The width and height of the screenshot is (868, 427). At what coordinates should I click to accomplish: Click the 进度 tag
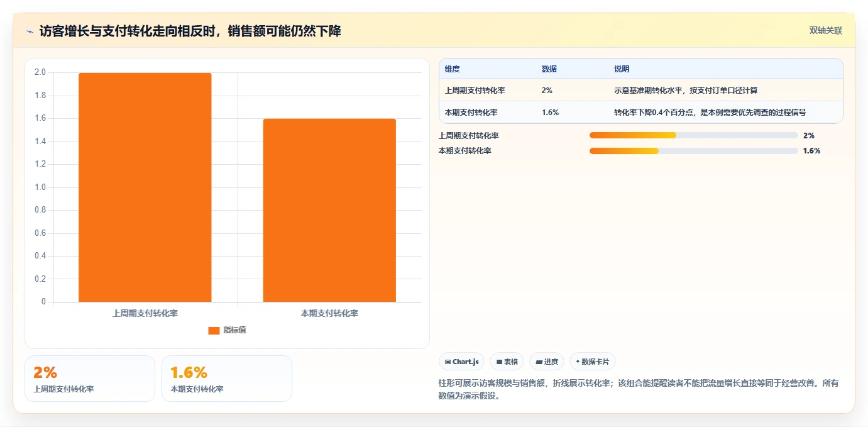pos(547,362)
